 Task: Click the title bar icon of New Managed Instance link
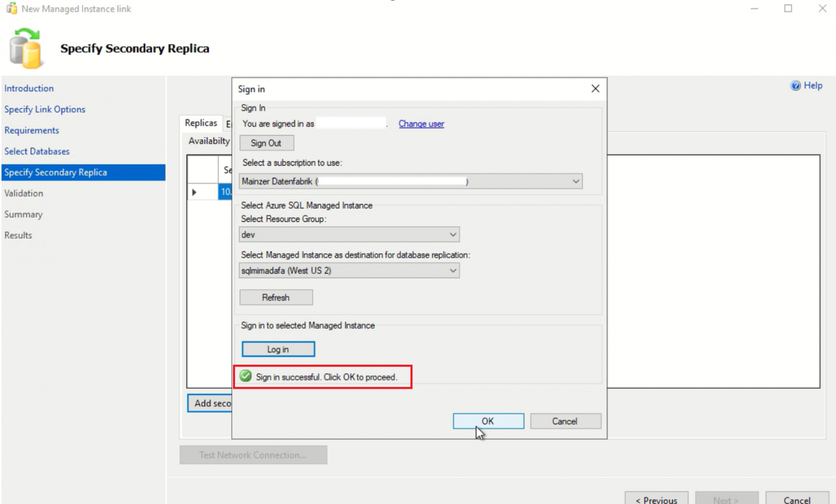pyautogui.click(x=12, y=8)
